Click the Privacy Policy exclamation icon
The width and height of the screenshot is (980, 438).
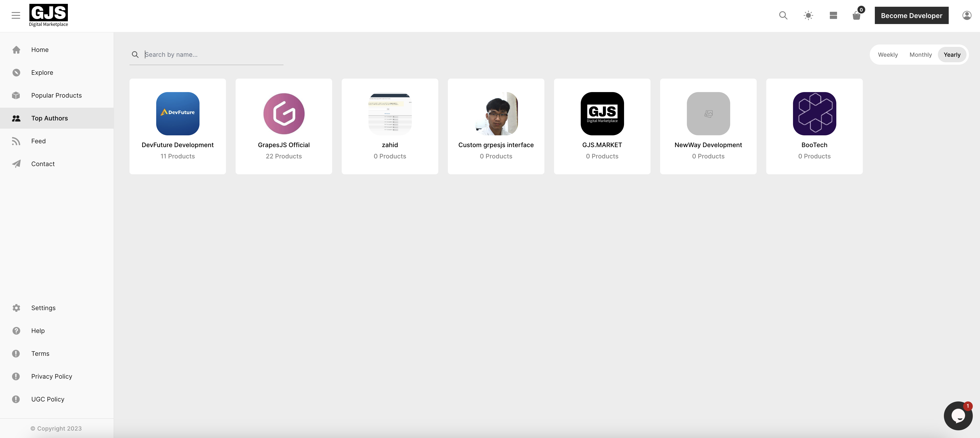[16, 376]
